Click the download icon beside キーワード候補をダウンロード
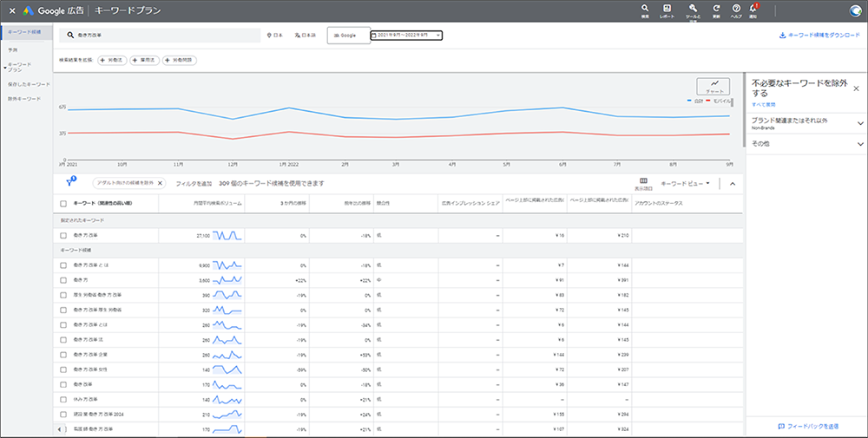This screenshot has height=438, width=868. pos(783,35)
